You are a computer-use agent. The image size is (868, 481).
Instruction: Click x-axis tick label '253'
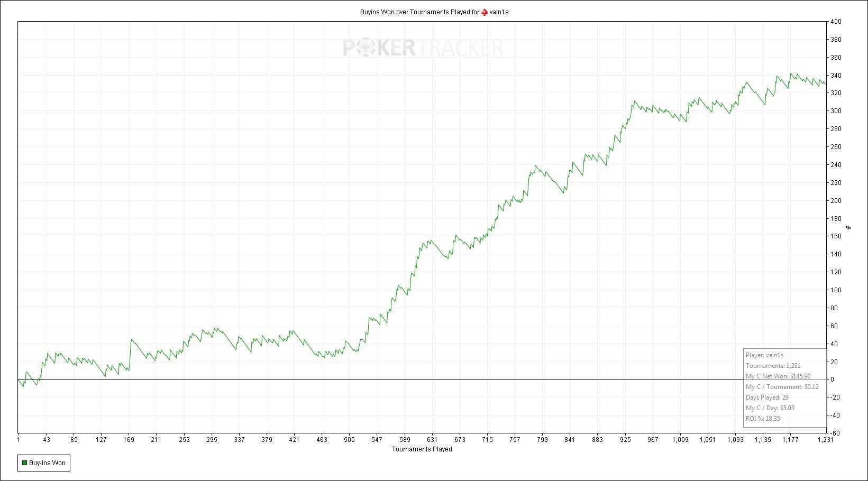click(x=184, y=440)
